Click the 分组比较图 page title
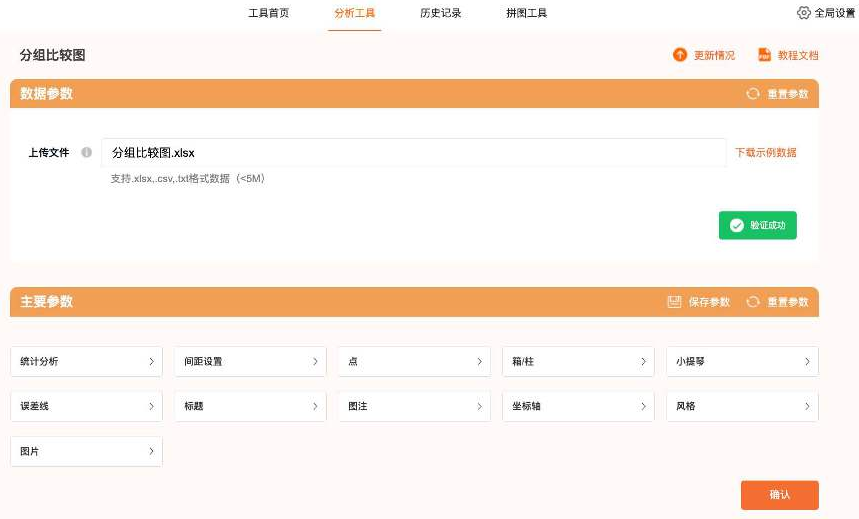This screenshot has width=859, height=519. point(53,55)
